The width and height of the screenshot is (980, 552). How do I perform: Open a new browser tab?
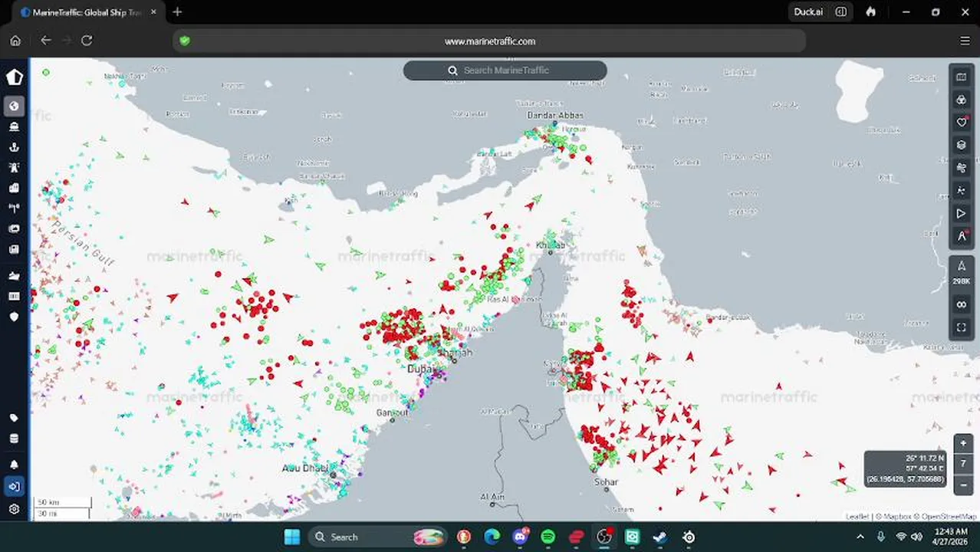pyautogui.click(x=177, y=12)
